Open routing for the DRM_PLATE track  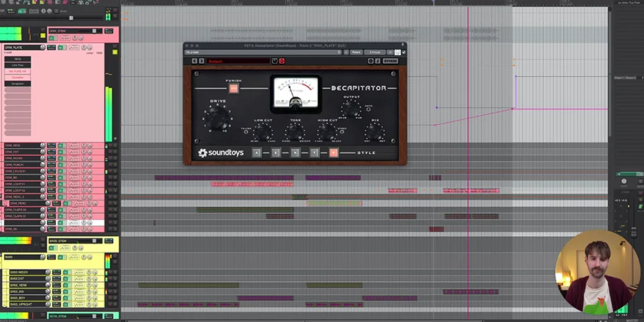[52, 47]
